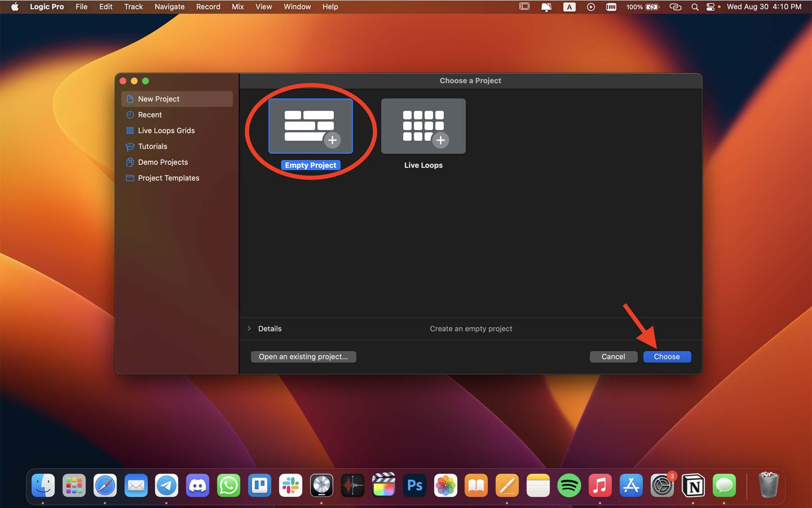The image size is (812, 508).
Task: Open the Window menu
Action: [x=297, y=7]
